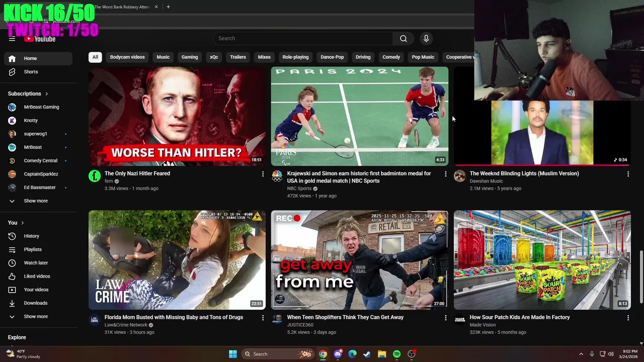Select the Gaming filter chip
This screenshot has width=644, height=362.
190,57
